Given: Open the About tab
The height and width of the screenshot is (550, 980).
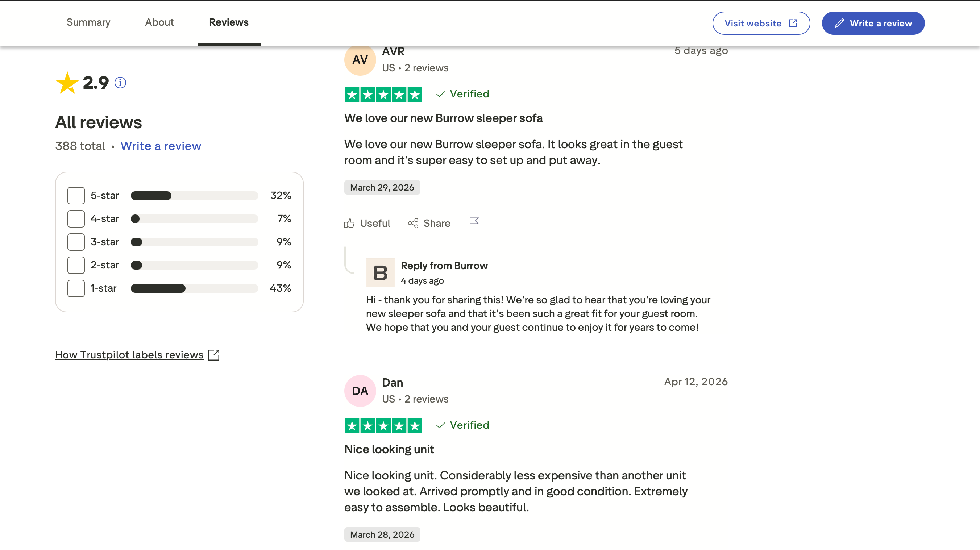Looking at the screenshot, I should tap(159, 22).
